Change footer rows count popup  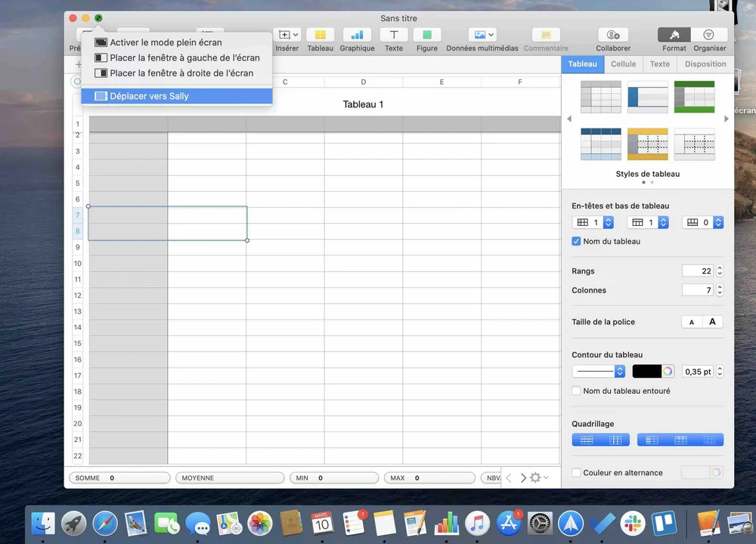coord(703,222)
